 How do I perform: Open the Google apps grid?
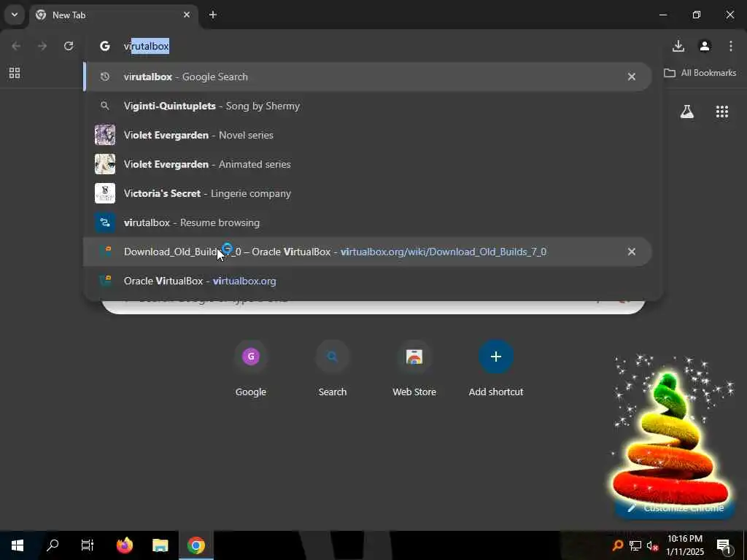722,112
